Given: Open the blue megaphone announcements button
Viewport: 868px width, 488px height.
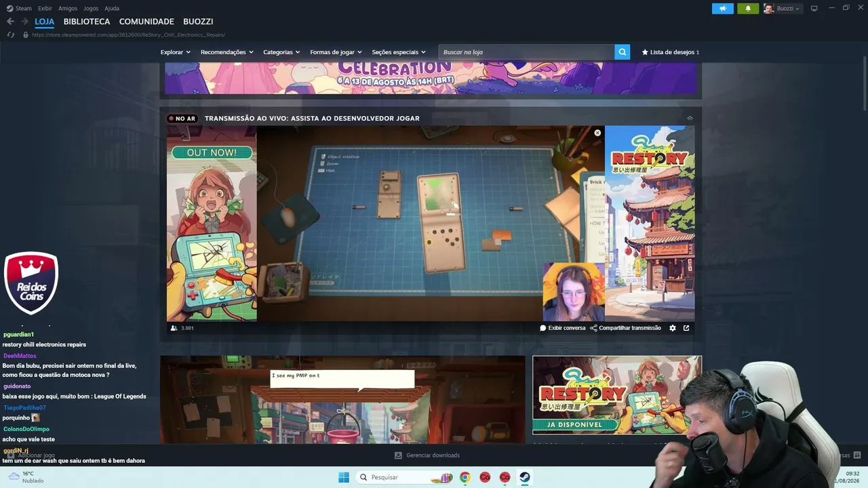Looking at the screenshot, I should [x=723, y=8].
